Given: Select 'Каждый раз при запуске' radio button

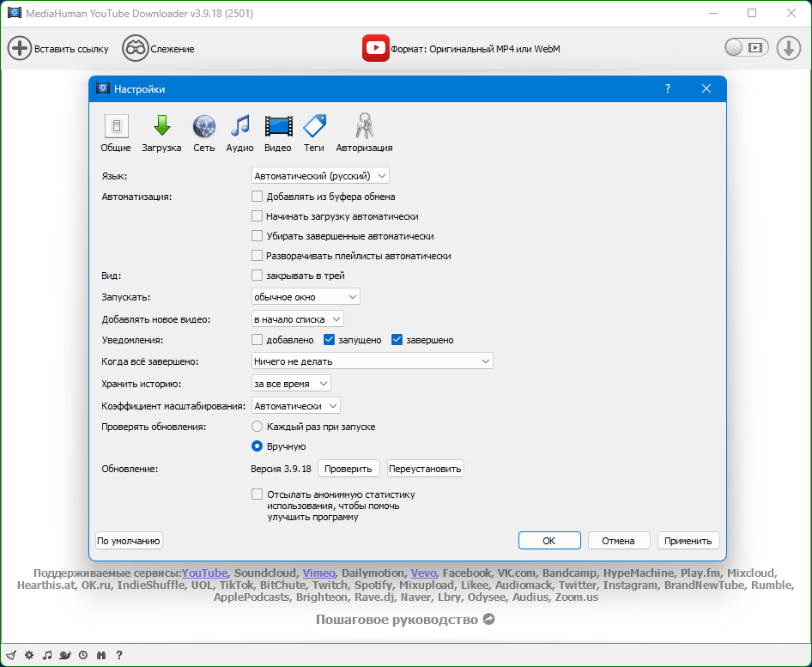Looking at the screenshot, I should [x=257, y=427].
